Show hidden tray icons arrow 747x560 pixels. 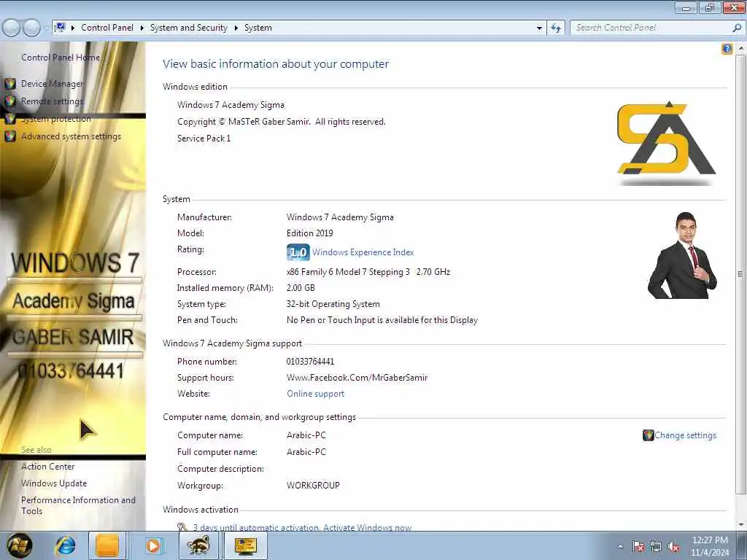point(620,547)
